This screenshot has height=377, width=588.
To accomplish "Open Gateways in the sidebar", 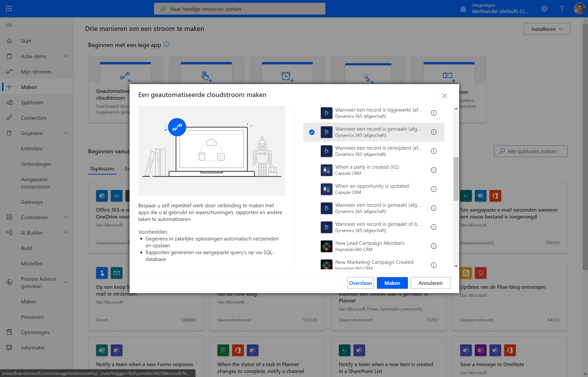I will coord(32,202).
